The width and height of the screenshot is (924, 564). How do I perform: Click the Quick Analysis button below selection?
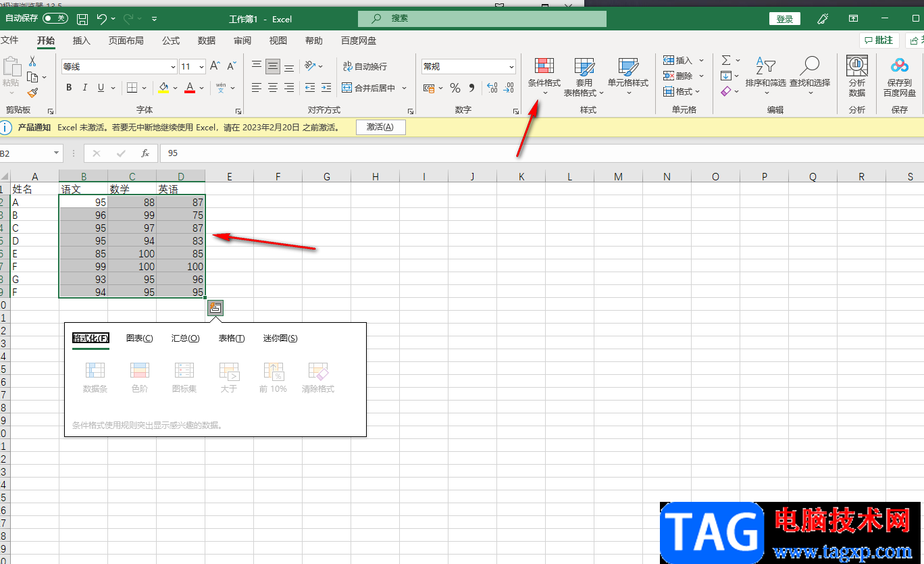tap(215, 308)
